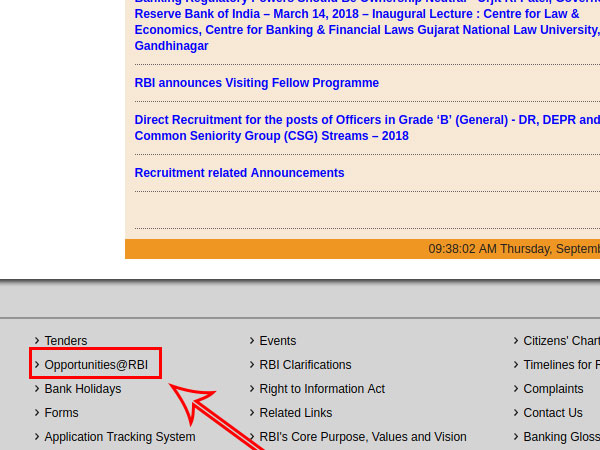Open Complaints footer link
This screenshot has height=450, width=600.
pos(553,389)
